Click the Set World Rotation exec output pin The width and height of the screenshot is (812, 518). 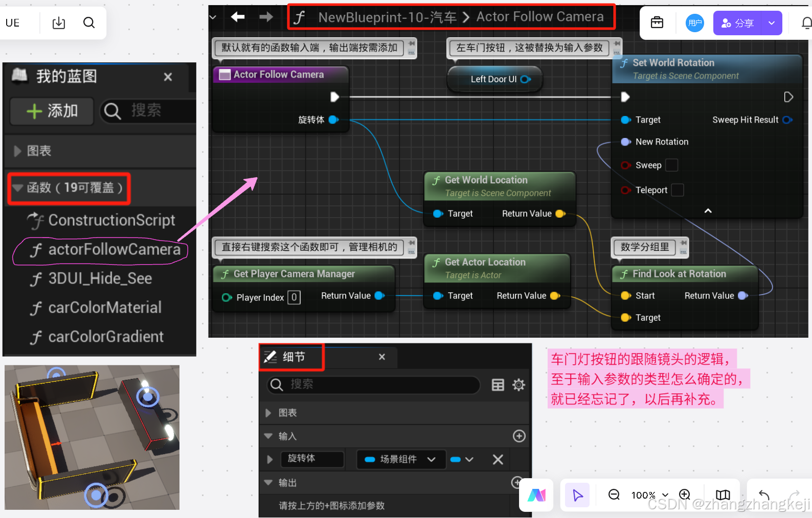[788, 97]
